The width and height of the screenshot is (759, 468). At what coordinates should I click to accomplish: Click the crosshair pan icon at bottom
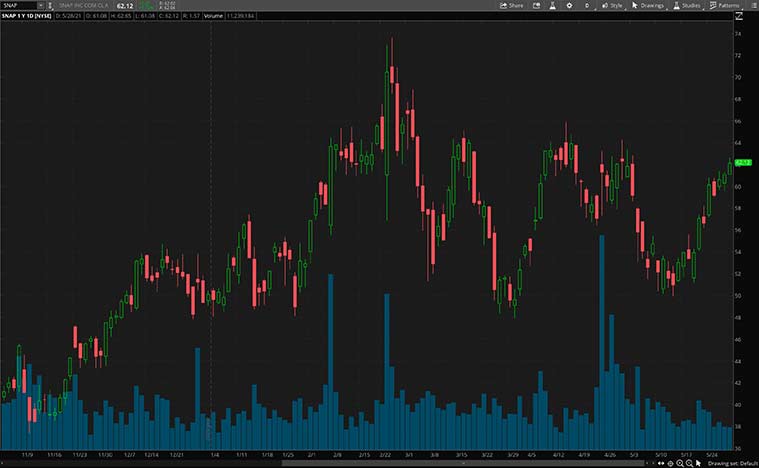pyautogui.click(x=670, y=464)
